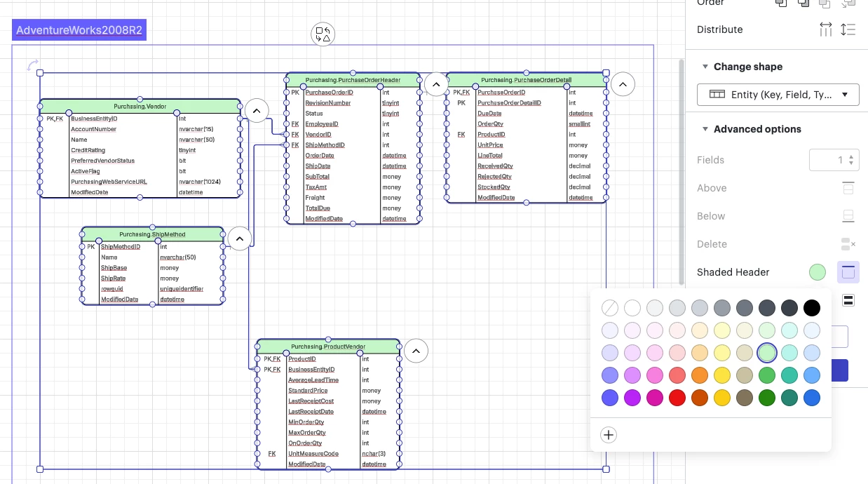This screenshot has width=868, height=484.
Task: Click the rotate handle at the selection corner
Action: (x=32, y=65)
